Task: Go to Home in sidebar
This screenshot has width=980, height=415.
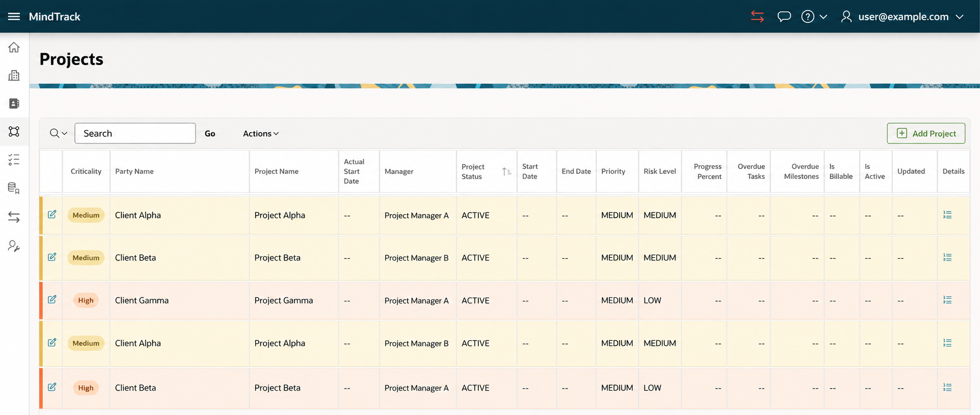Action: (x=14, y=47)
